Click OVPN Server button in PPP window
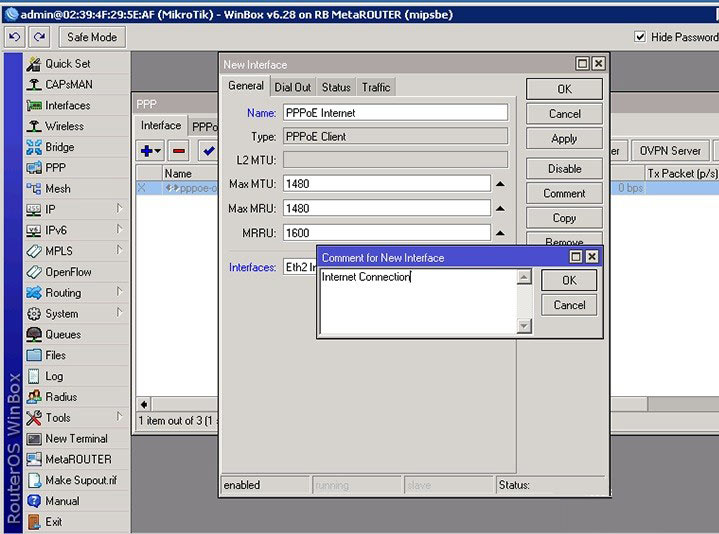The image size is (719, 534). point(670,151)
